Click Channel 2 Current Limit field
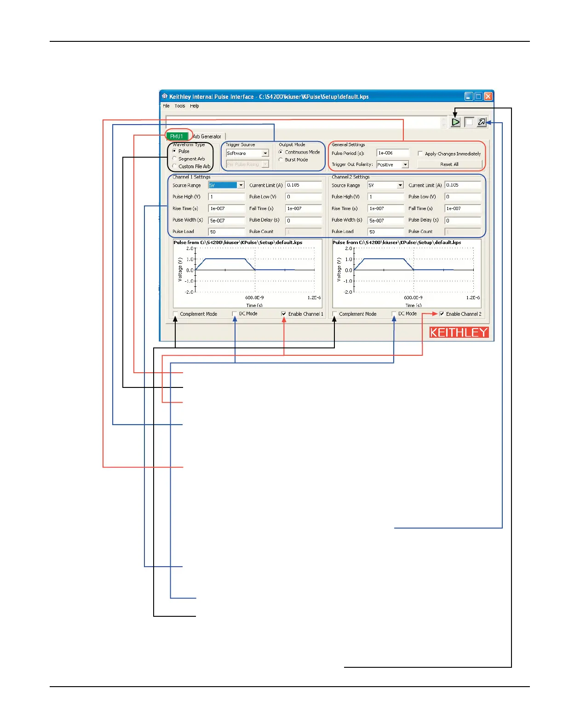The width and height of the screenshot is (563, 728). click(463, 185)
